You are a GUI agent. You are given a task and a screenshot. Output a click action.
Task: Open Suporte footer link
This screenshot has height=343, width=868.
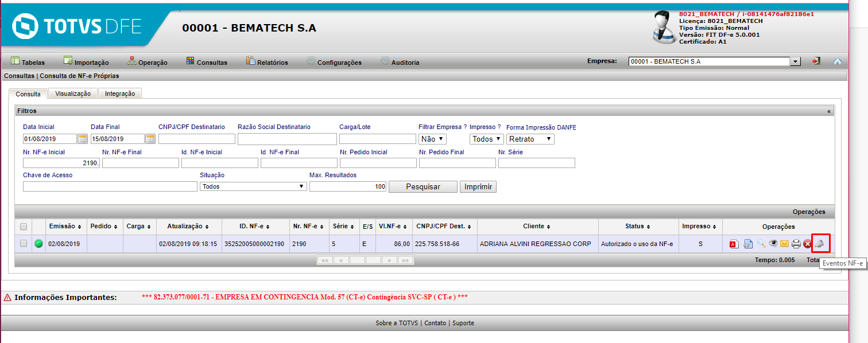[x=463, y=323]
